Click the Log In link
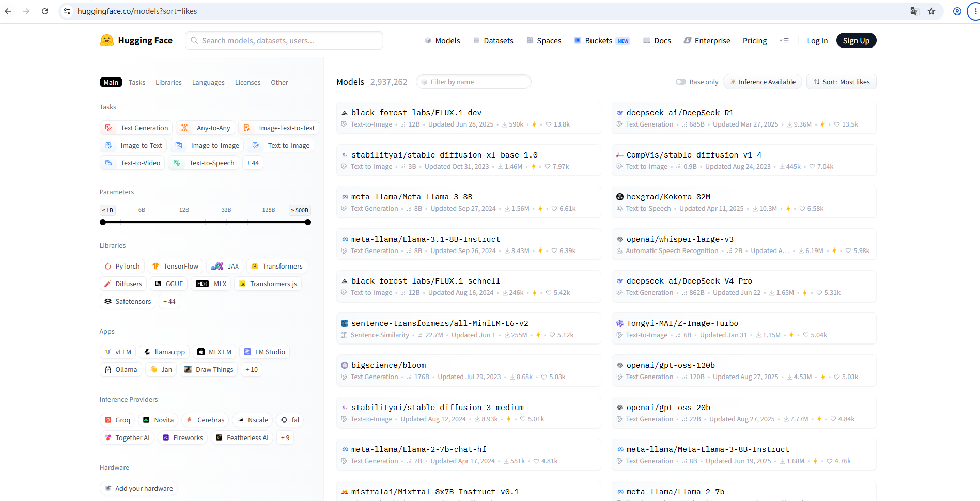 pos(817,40)
